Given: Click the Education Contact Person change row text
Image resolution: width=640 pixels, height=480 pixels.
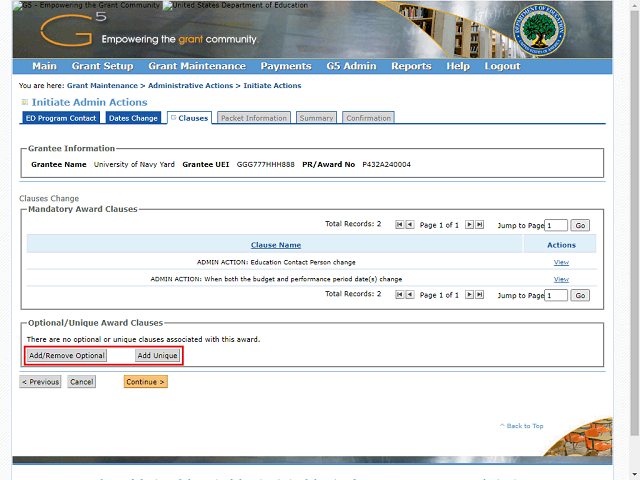Looking at the screenshot, I should [276, 262].
